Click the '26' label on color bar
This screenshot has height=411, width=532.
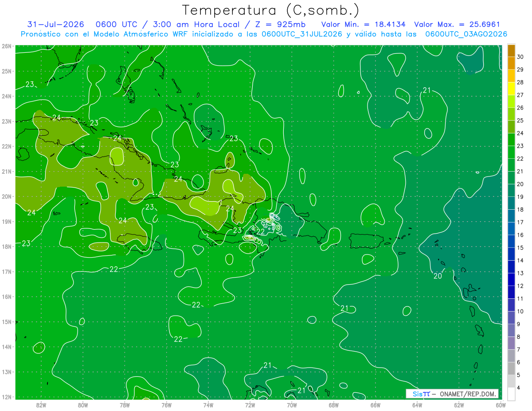pyautogui.click(x=520, y=108)
